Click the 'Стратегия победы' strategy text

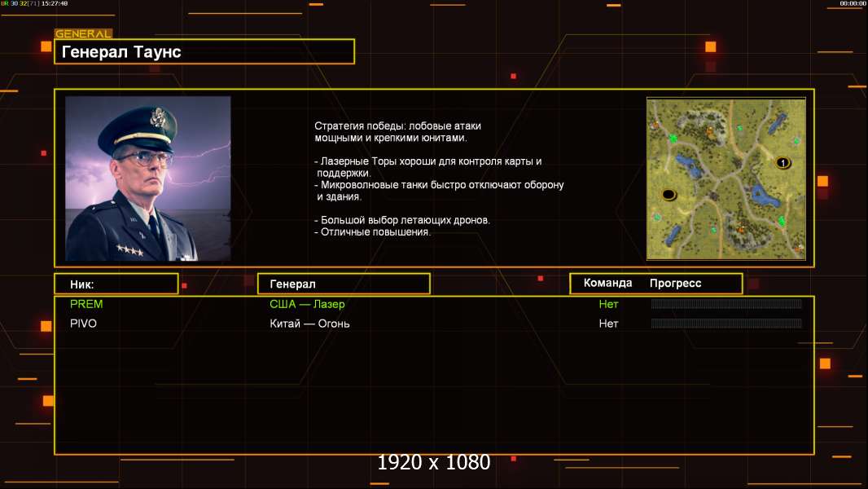(x=398, y=132)
